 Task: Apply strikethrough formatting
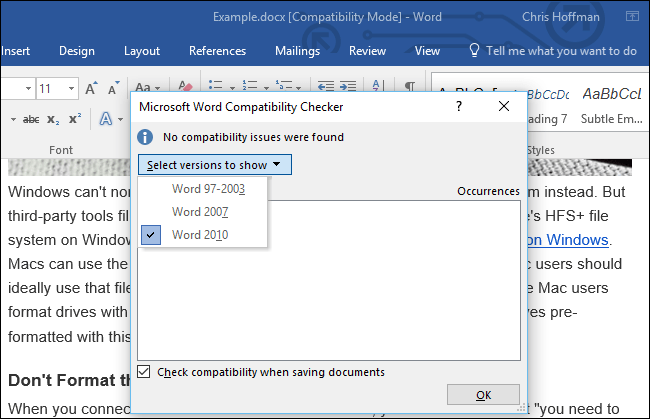[31, 119]
